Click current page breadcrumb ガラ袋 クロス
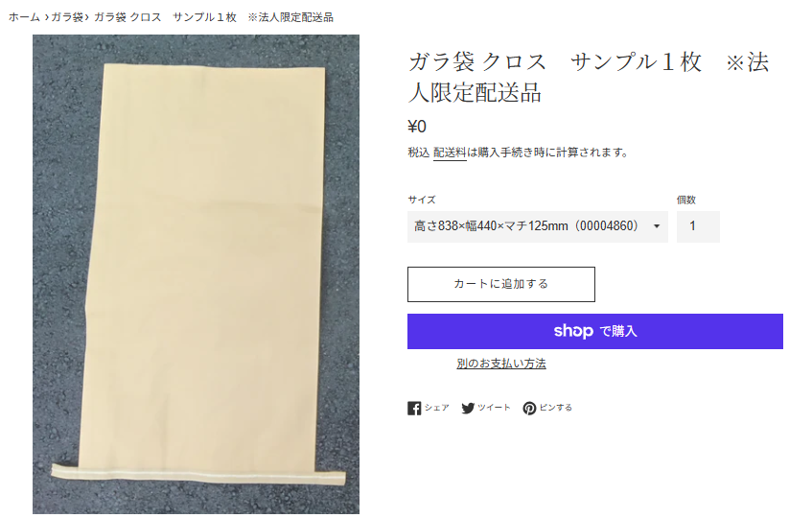The image size is (812, 518). coord(214,17)
